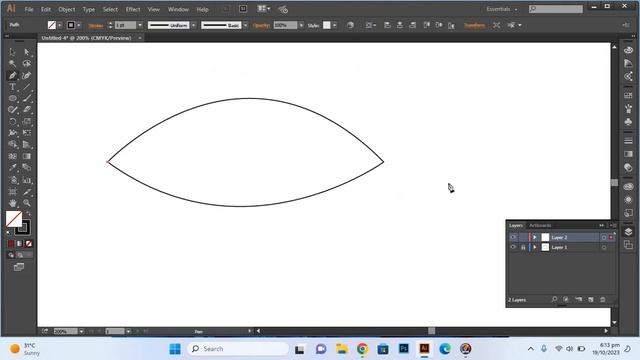Swap fill and stroke arrows
The image size is (640, 360).
pos(29,213)
